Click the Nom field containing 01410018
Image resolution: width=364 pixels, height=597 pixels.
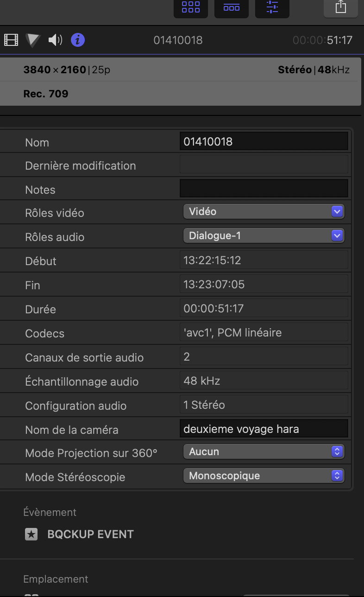coord(264,141)
